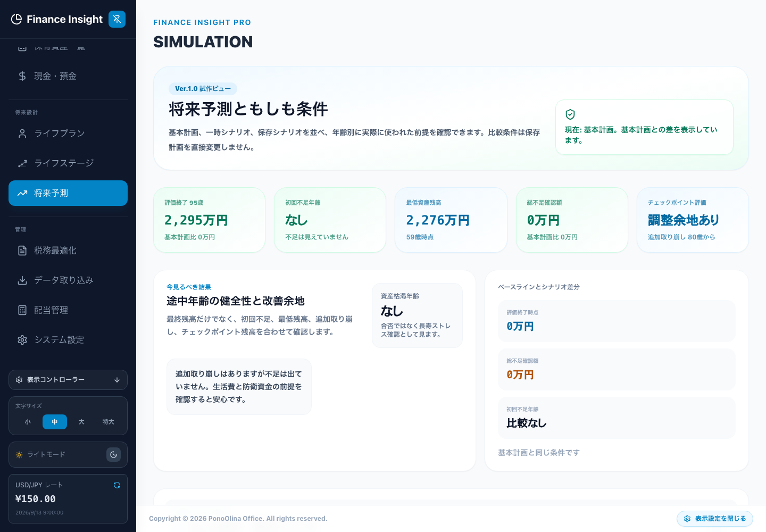Collapse the 表示コントローラー panel

tap(68, 380)
